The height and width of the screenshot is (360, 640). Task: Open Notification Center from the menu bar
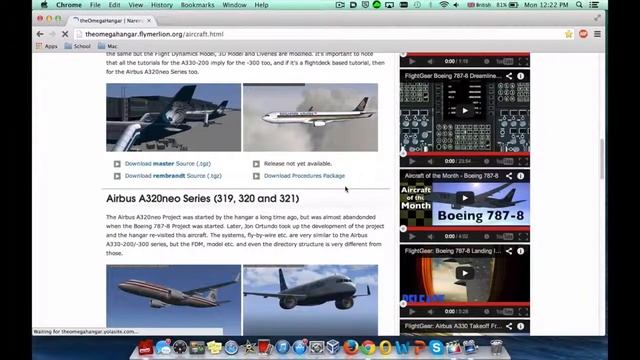coord(594,5)
